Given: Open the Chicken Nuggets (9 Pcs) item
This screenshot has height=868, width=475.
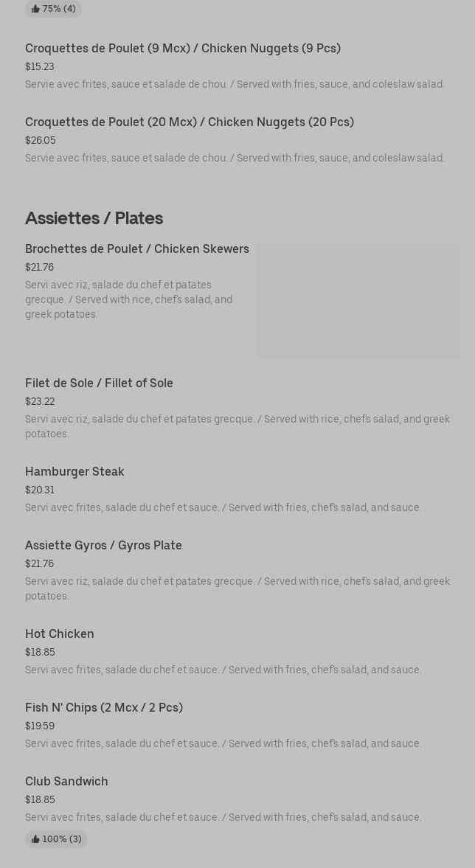Looking at the screenshot, I should (x=182, y=49).
